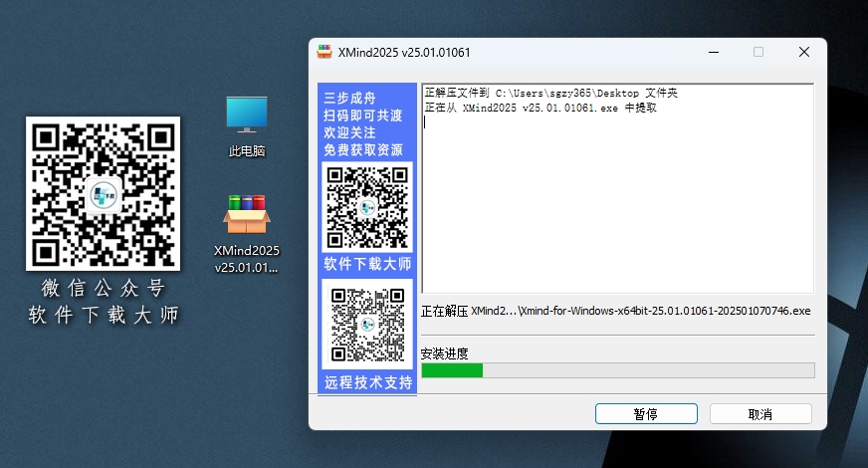Click the 扫码即可共渡 text line
Viewport: 868px width, 468px height.
(x=363, y=116)
